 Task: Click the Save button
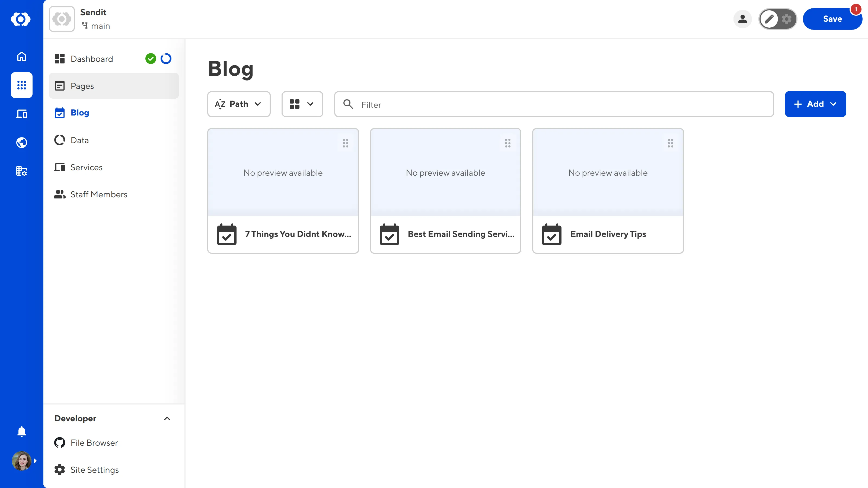[832, 19]
